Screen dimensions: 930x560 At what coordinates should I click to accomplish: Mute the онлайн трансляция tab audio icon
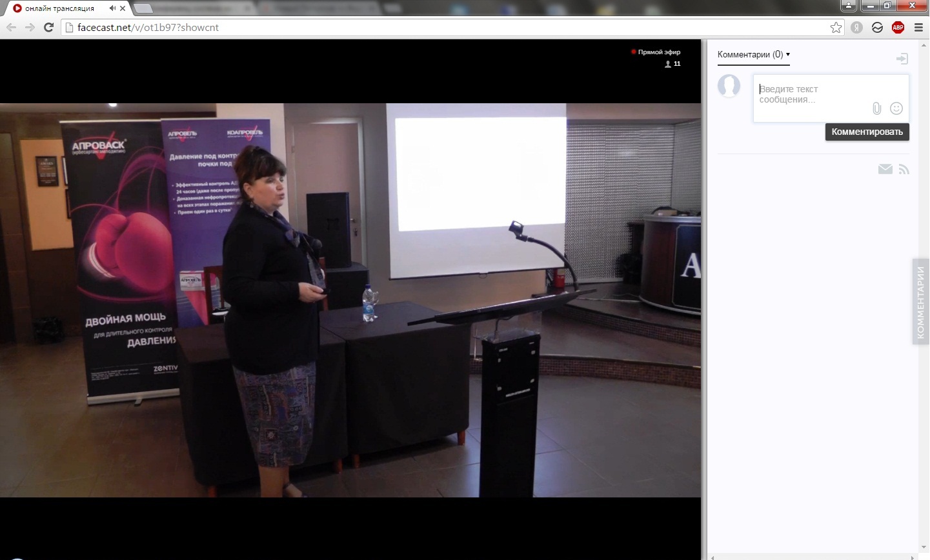click(x=112, y=8)
